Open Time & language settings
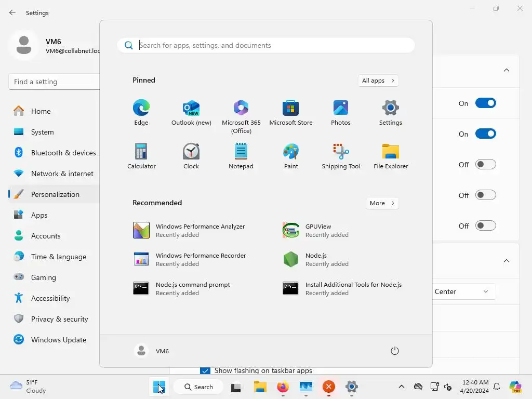Viewport: 532px width, 399px height. click(x=54, y=257)
